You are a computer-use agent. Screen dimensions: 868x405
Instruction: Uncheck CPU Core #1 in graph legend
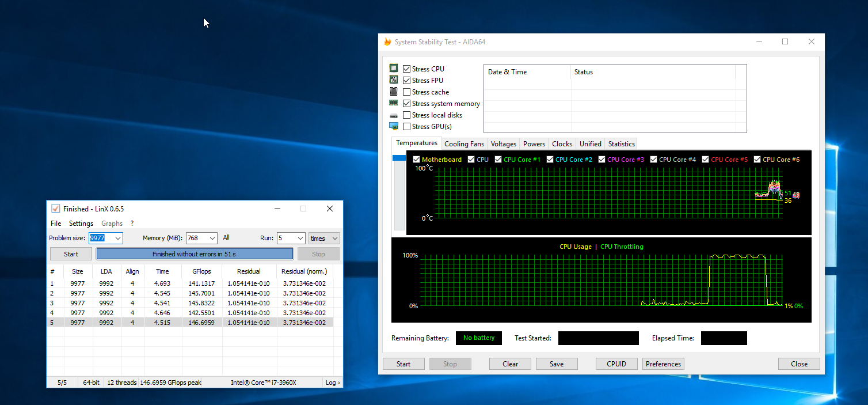(x=498, y=160)
